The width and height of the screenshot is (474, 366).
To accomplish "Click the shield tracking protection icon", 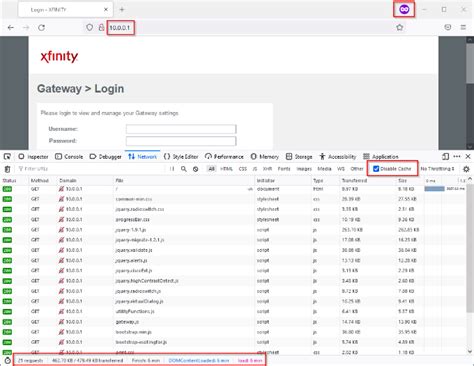I will tap(89, 28).
